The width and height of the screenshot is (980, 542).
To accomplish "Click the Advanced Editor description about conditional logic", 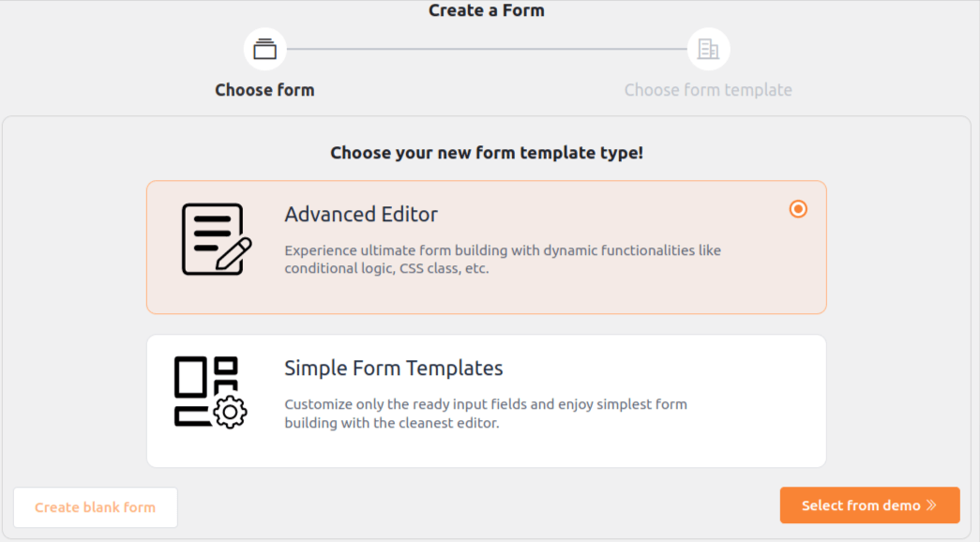I will tap(503, 259).
